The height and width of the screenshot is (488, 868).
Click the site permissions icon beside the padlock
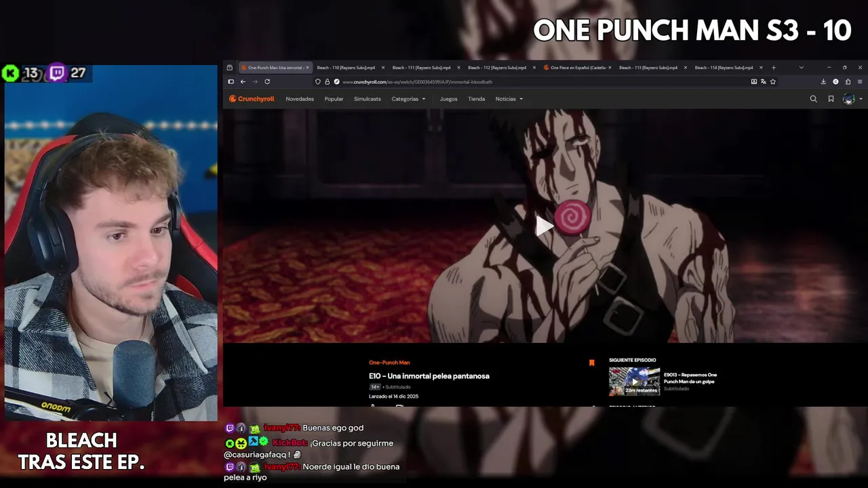coord(336,81)
